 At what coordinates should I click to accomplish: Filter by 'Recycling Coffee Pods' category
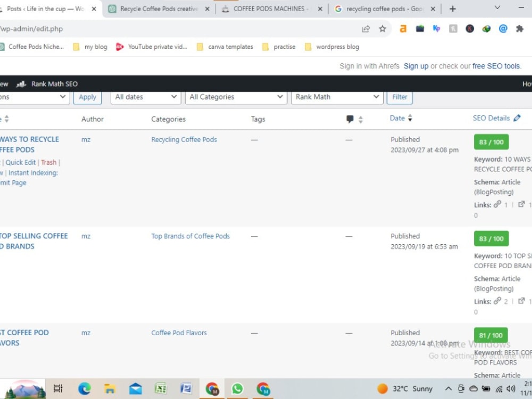184,139
